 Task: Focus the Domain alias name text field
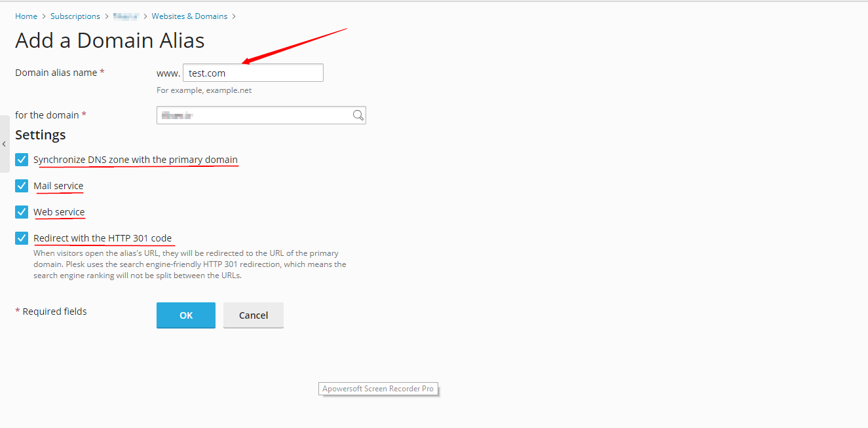click(253, 73)
